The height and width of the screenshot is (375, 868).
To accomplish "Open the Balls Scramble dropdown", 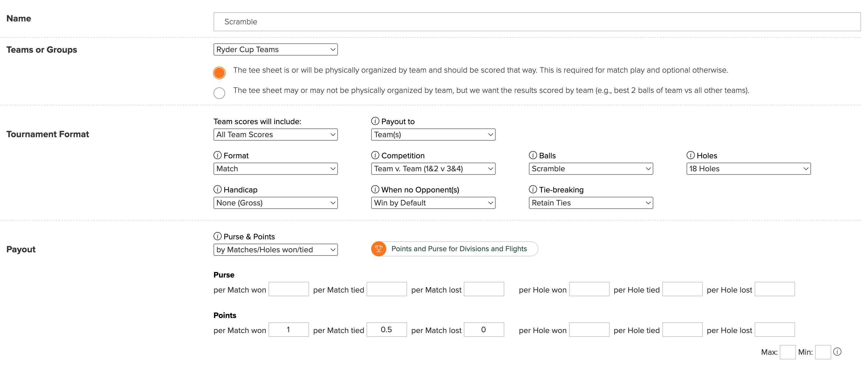I will click(x=591, y=169).
